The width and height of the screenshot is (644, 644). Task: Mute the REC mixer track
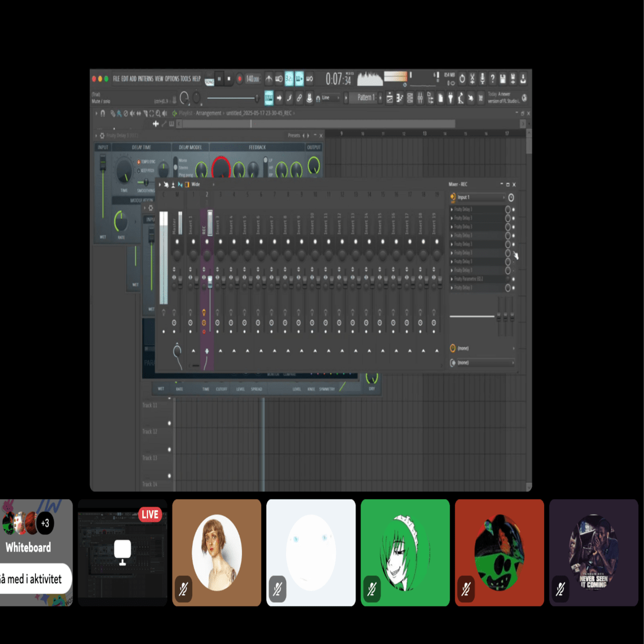207,241
